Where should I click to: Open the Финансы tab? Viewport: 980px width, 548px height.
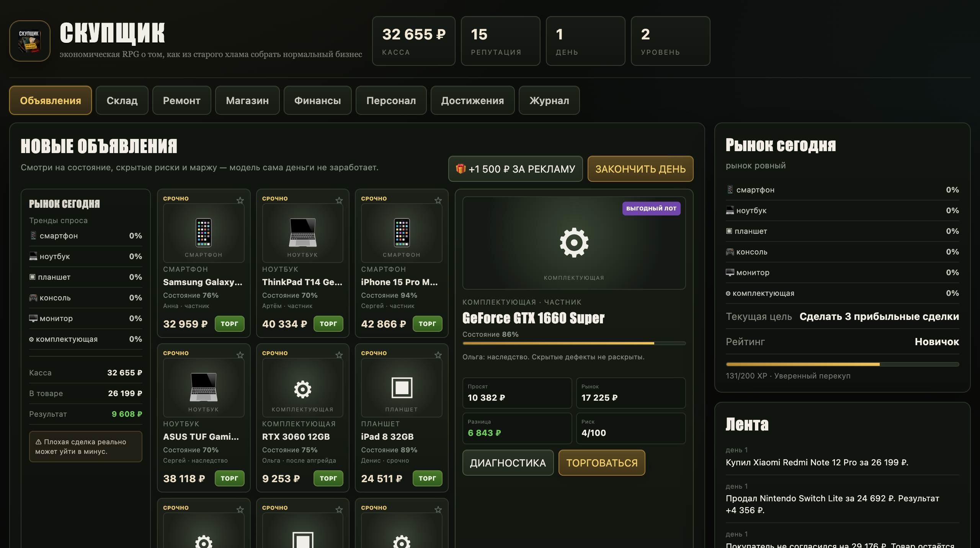[x=318, y=100]
